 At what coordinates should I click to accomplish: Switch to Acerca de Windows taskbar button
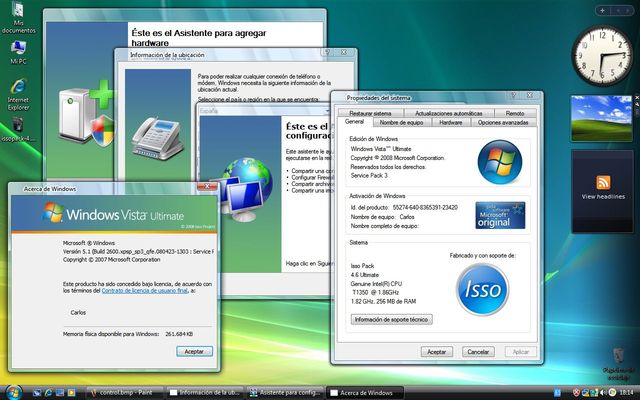365,393
